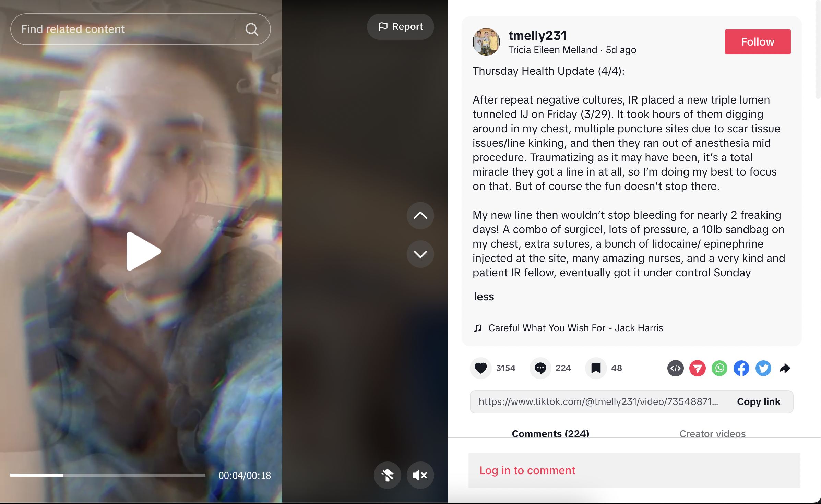
Task: Bookmark the video to favorites
Action: [x=596, y=368]
